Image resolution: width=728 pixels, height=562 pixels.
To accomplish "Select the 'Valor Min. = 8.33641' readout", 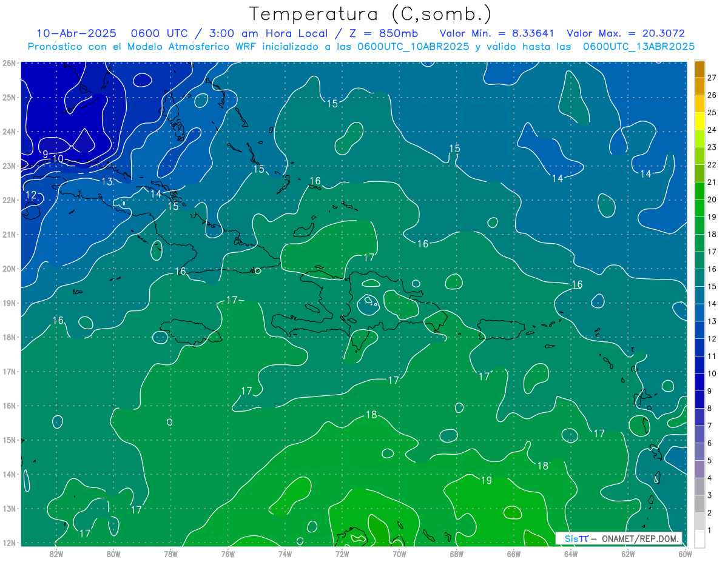I will click(497, 33).
